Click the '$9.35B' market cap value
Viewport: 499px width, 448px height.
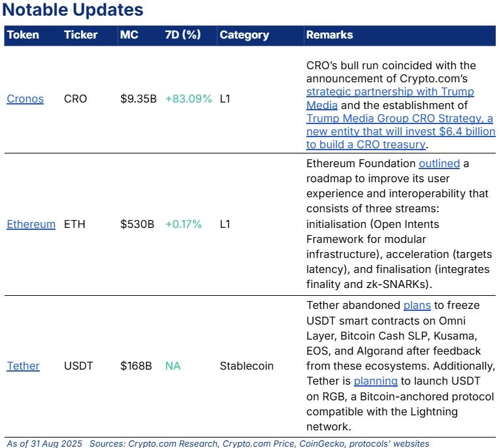pos(138,99)
